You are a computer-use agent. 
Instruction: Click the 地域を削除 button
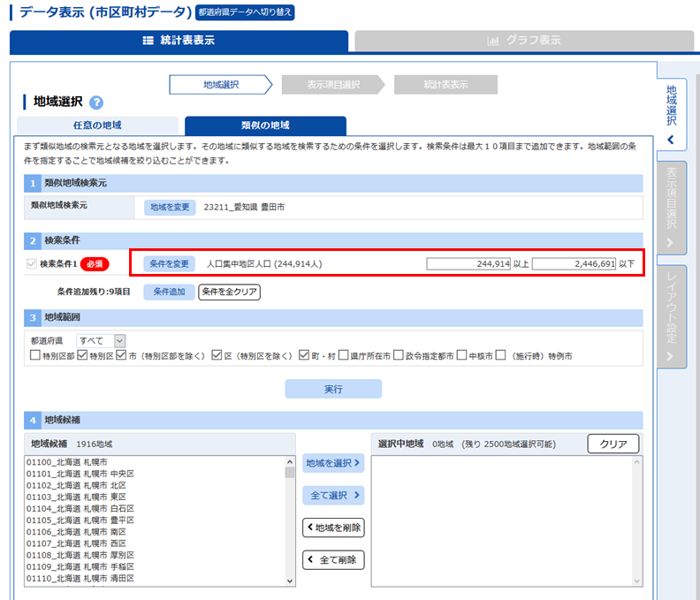[x=333, y=528]
